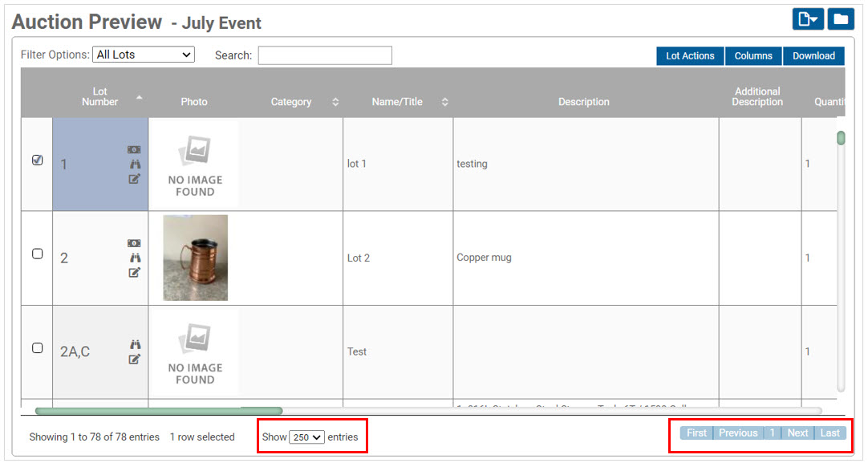Viewport: 868px width, 463px height.
Task: Check the checkbox for lot 2A,C
Action: (37, 347)
